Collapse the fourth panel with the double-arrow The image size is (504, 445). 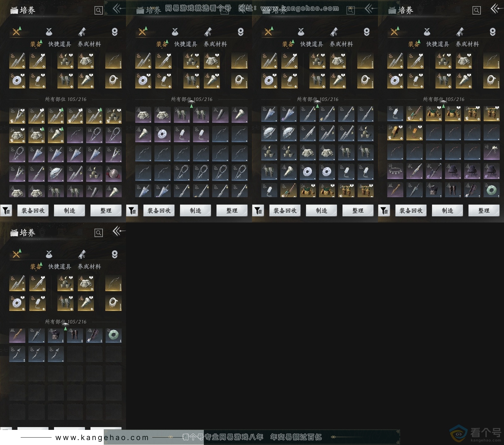click(496, 9)
